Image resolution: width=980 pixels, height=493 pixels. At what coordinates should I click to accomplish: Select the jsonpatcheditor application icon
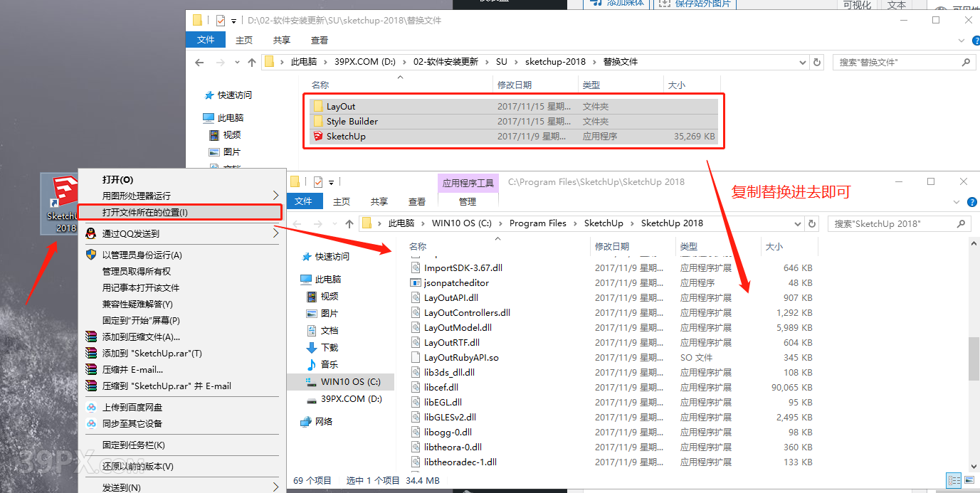pos(417,283)
